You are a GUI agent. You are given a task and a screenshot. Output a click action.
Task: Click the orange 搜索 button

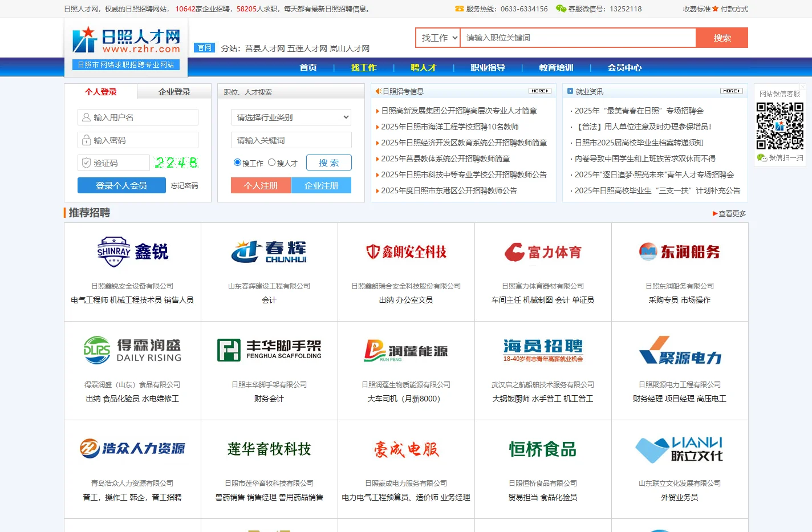(722, 38)
